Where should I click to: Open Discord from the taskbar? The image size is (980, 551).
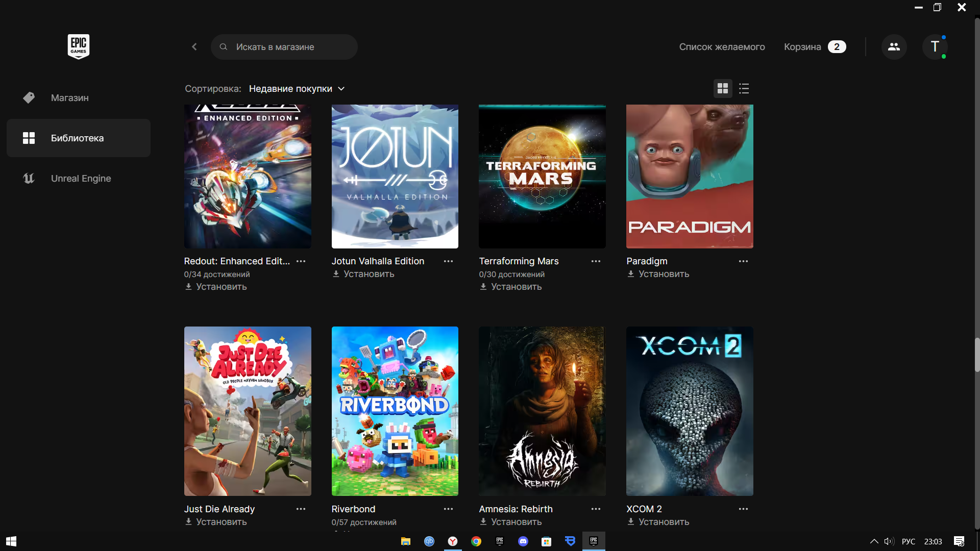(523, 541)
